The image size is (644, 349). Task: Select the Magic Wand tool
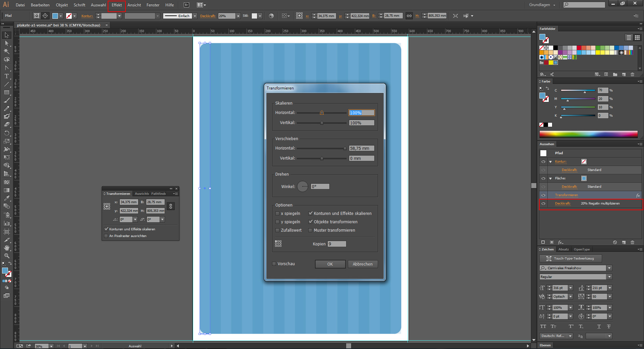pyautogui.click(x=6, y=51)
